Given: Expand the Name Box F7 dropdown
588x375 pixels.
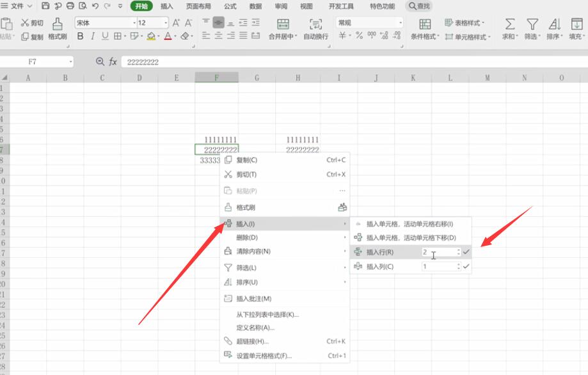Looking at the screenshot, I should point(70,61).
